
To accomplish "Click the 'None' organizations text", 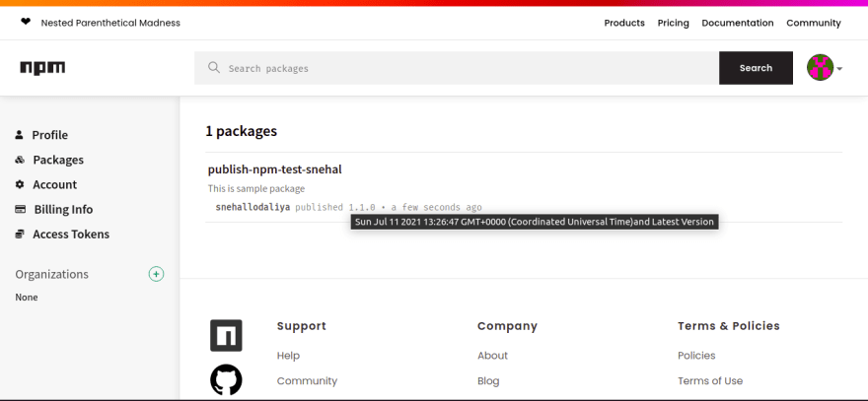I will [x=27, y=297].
